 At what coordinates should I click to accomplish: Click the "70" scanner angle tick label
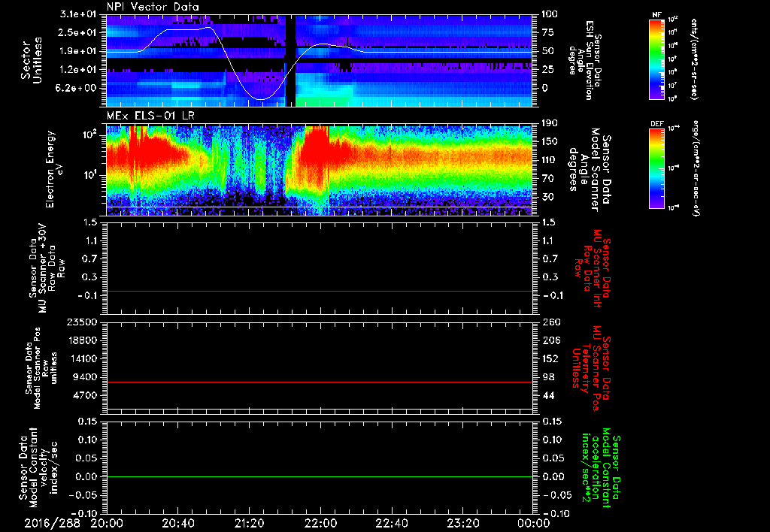547,178
